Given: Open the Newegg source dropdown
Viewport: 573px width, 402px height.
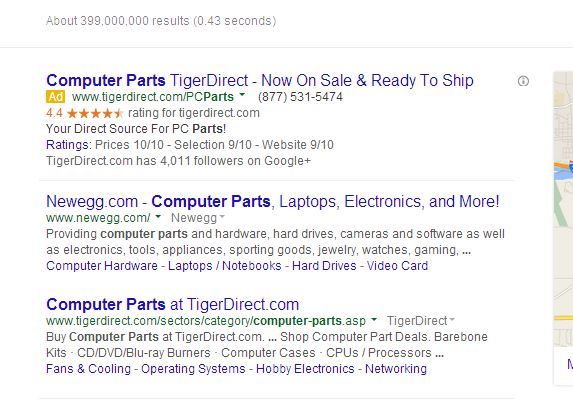Looking at the screenshot, I should [x=198, y=218].
